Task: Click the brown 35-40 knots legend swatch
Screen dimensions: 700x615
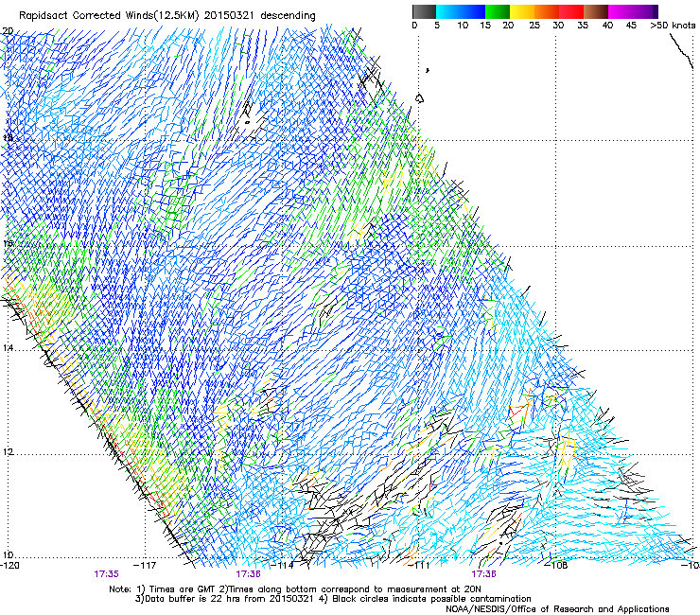Action: (x=596, y=11)
